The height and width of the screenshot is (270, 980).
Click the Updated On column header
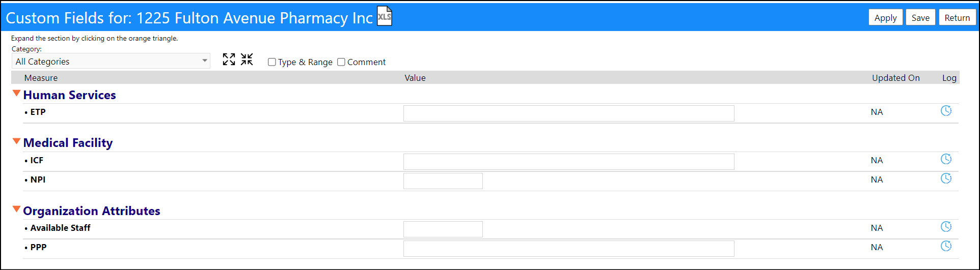tap(896, 78)
